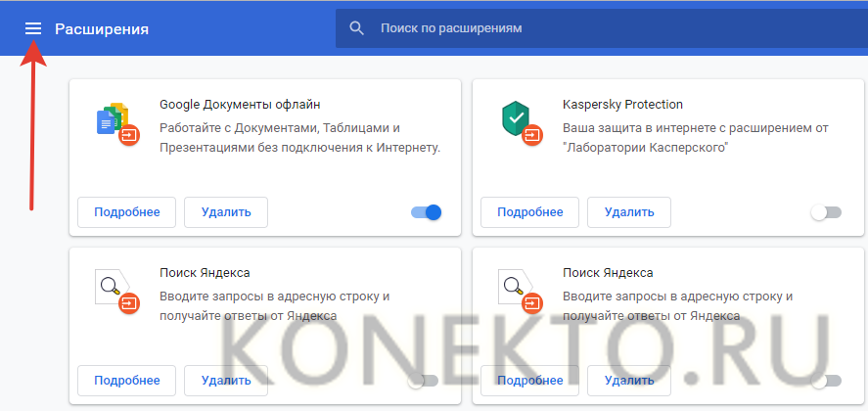Click Удалить on the left Поиск Яндекса card
868x411 pixels.
click(226, 380)
